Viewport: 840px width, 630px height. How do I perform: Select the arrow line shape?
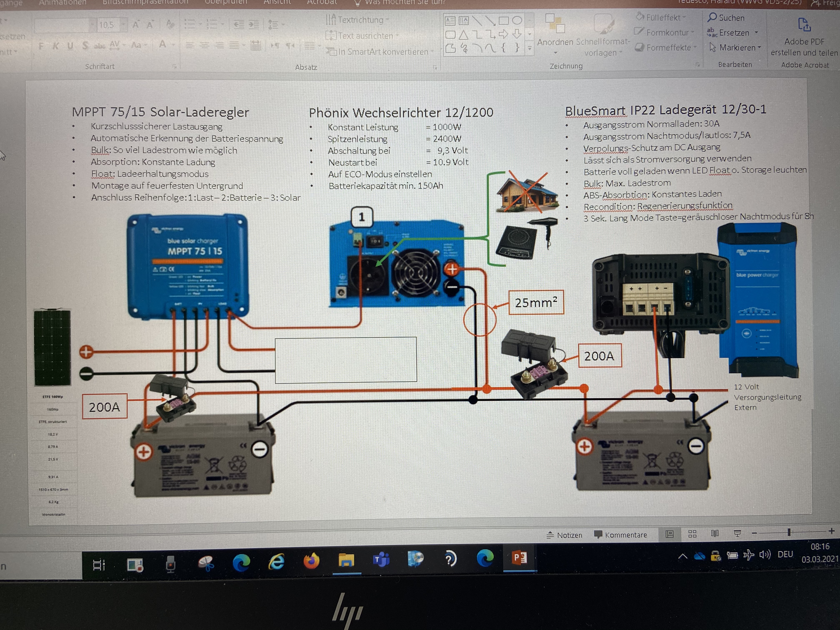click(x=490, y=20)
